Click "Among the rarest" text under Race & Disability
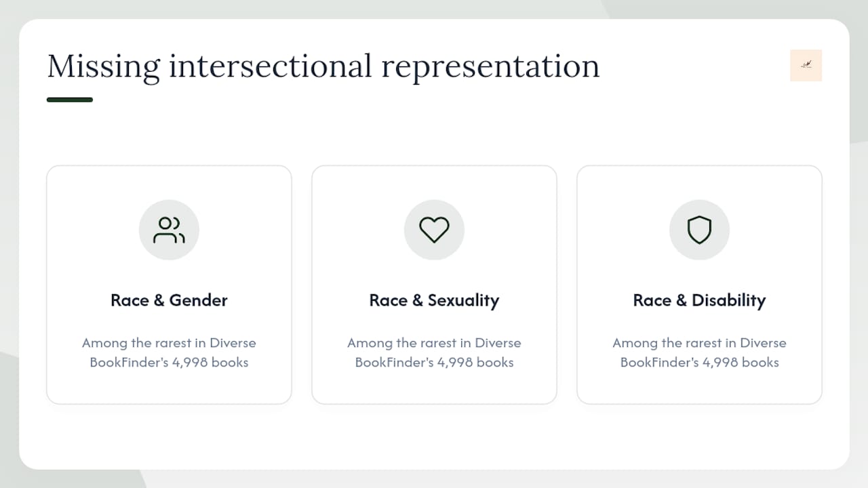This screenshot has width=868, height=488. pyautogui.click(x=667, y=343)
